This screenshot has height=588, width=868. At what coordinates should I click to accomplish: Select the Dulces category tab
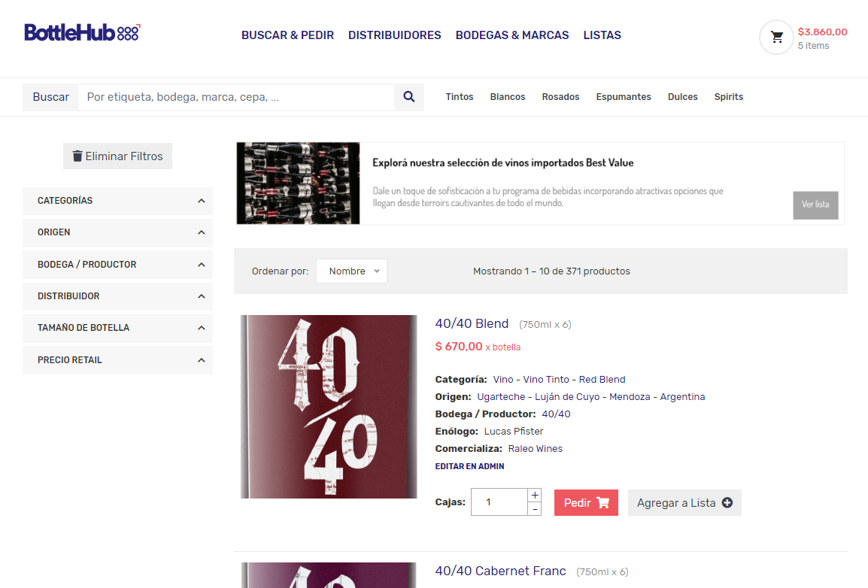[682, 97]
